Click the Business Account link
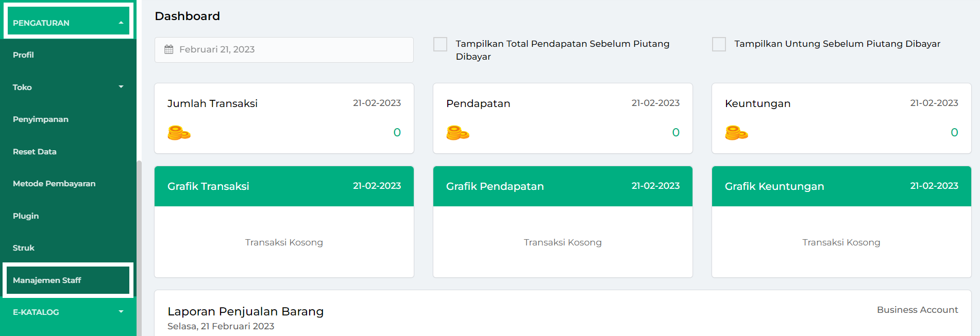The height and width of the screenshot is (336, 980). tap(917, 310)
